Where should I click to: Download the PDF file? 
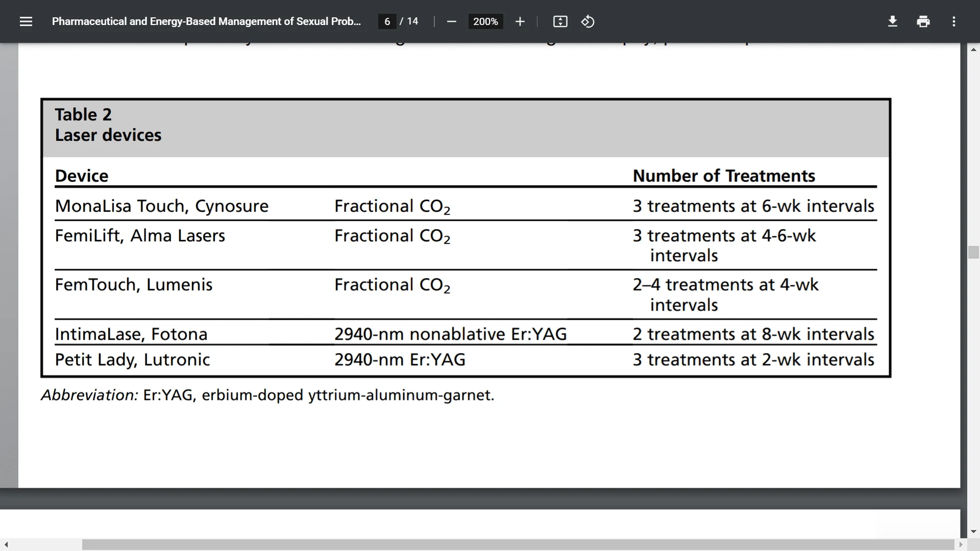tap(892, 21)
